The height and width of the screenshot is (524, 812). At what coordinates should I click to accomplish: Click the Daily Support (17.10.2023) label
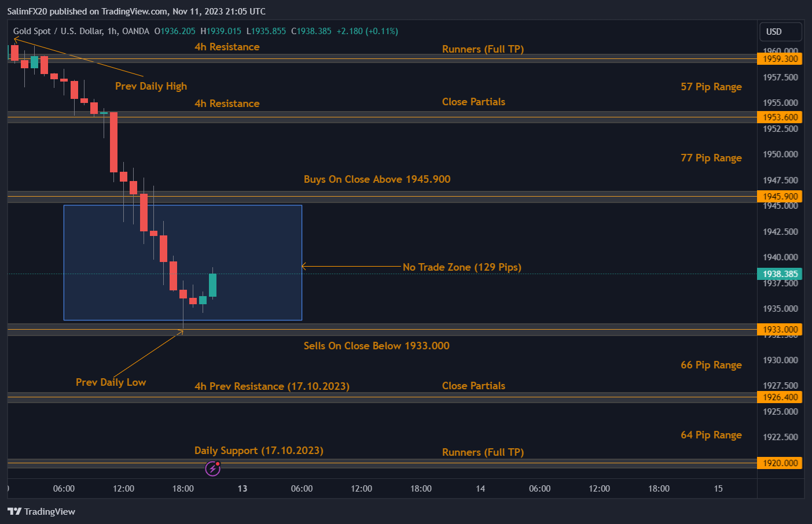(x=259, y=451)
